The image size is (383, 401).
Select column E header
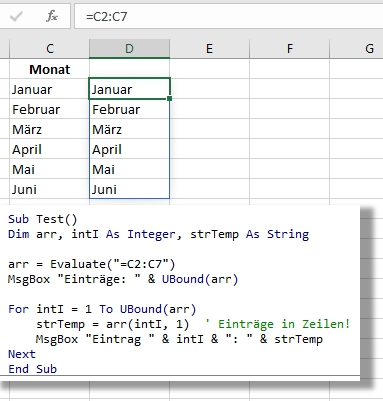[x=209, y=49]
